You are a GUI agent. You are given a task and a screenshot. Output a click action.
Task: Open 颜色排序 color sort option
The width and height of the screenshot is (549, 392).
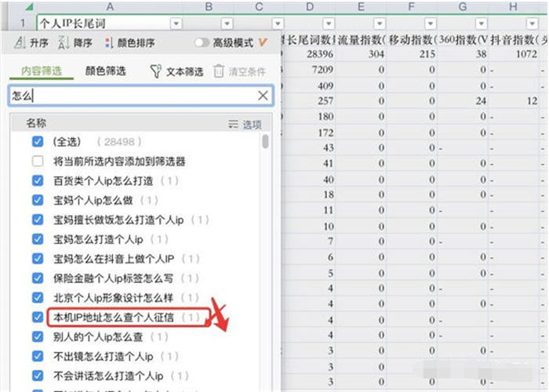point(130,43)
